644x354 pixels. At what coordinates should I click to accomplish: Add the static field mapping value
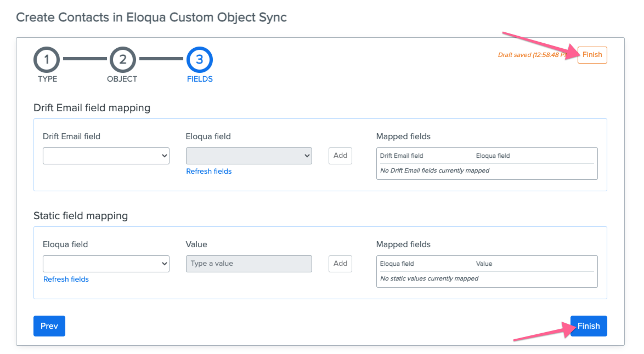(x=340, y=264)
